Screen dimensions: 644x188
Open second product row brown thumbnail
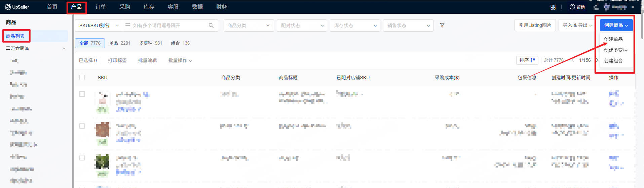point(103,130)
